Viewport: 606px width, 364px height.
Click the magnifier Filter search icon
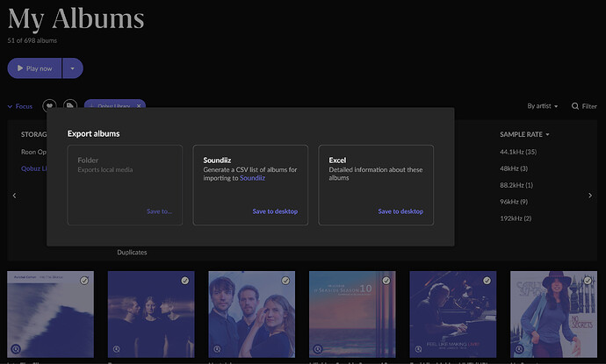tap(575, 106)
